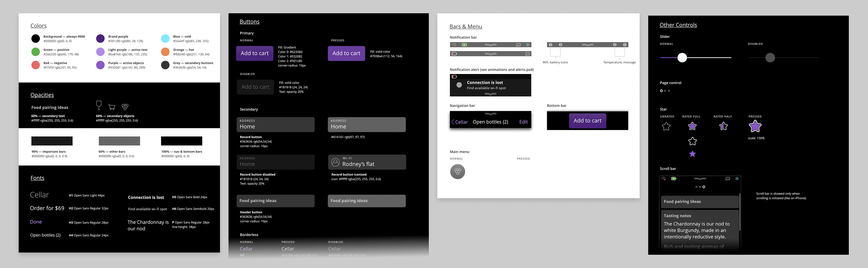The width and height of the screenshot is (868, 268).
Task: Click the Normal primary Add to cart button
Action: click(x=255, y=53)
